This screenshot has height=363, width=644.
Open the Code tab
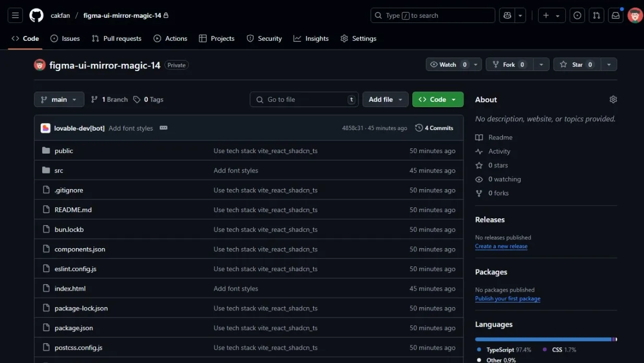click(x=25, y=39)
